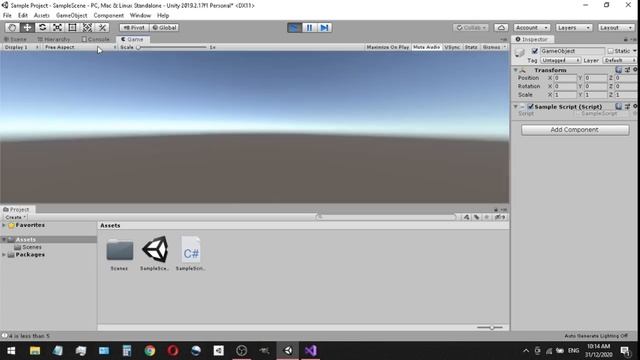Screen dimensions: 640x360
Task: Click Sample Script component help icon
Action: 619,106
